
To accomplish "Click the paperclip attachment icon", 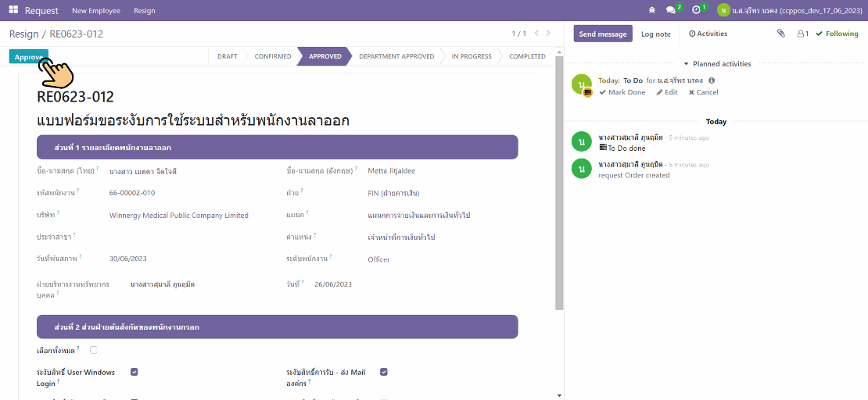I will click(780, 34).
